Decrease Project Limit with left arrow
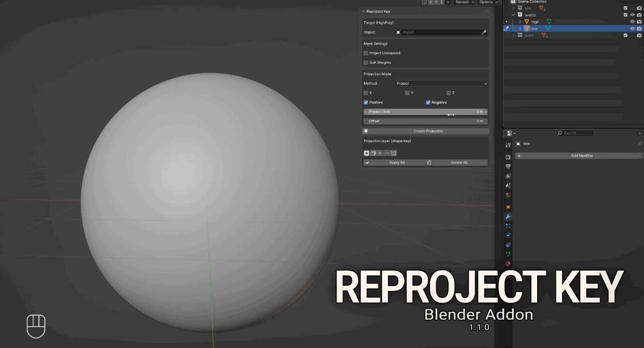 pyautogui.click(x=366, y=112)
